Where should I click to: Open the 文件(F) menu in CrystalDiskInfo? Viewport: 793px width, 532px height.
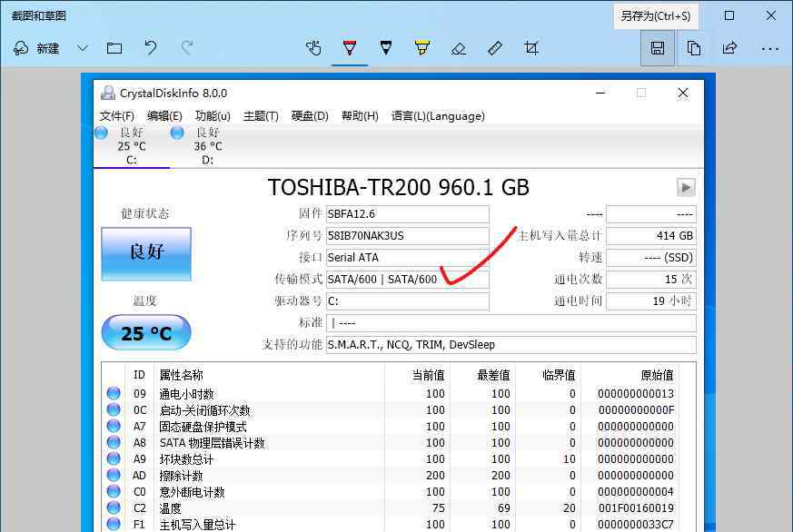pyautogui.click(x=117, y=116)
